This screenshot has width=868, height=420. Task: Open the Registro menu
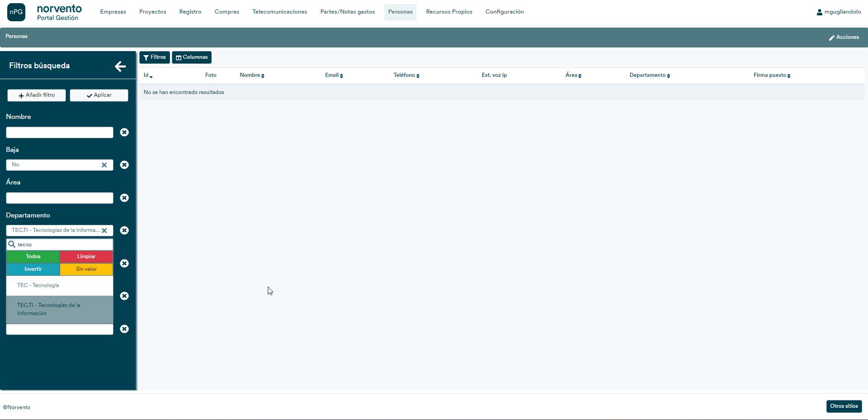190,12
